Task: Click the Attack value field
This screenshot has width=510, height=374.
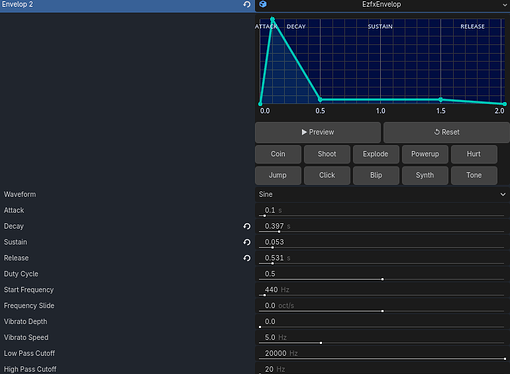Action: click(x=382, y=210)
